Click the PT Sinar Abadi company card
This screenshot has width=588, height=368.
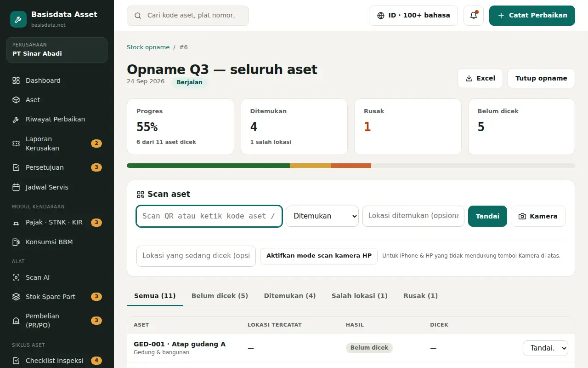tap(57, 50)
